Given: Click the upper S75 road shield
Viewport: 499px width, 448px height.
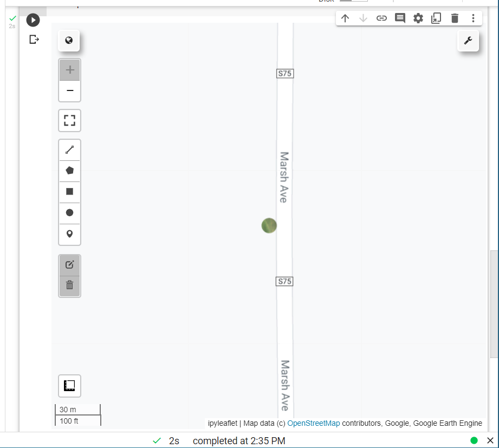Looking at the screenshot, I should (x=285, y=74).
